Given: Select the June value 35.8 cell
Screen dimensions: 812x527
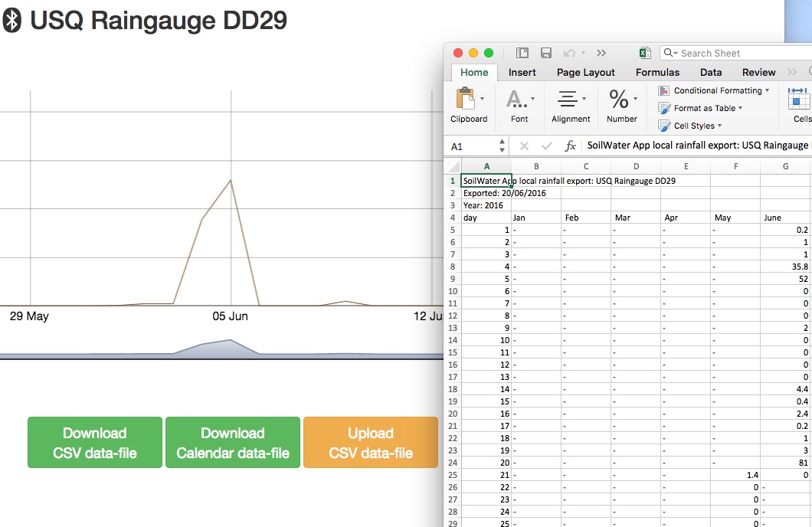Looking at the screenshot, I should tap(786, 267).
